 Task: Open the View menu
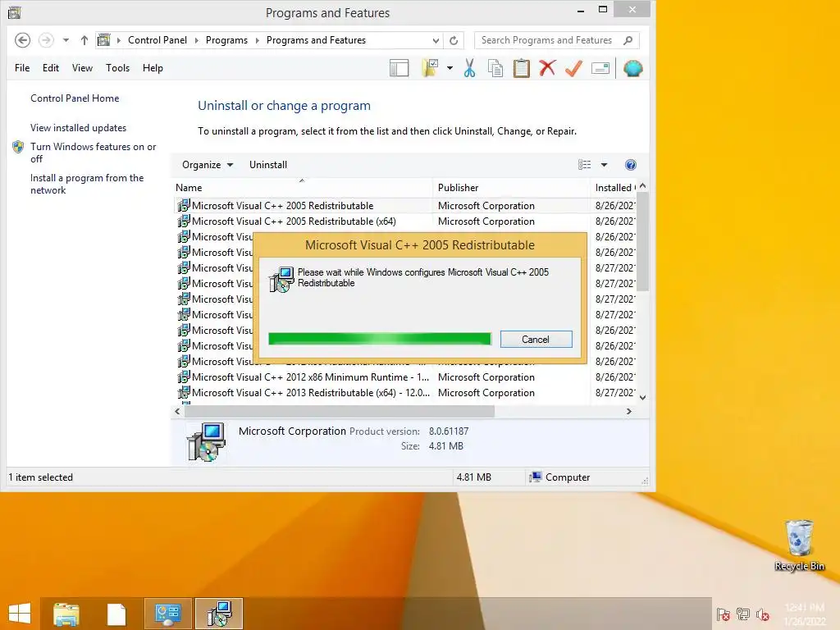[83, 68]
